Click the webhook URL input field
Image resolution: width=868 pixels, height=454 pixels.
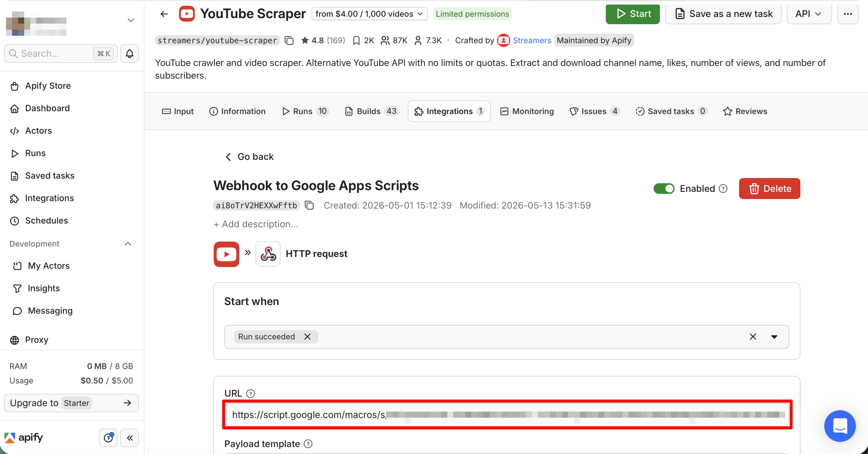point(507,415)
